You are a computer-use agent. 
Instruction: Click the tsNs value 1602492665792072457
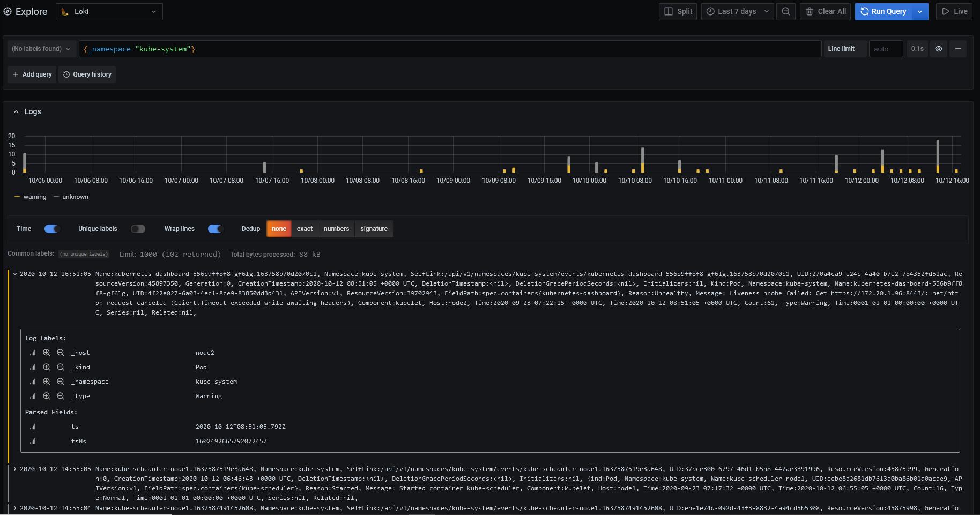click(x=231, y=441)
